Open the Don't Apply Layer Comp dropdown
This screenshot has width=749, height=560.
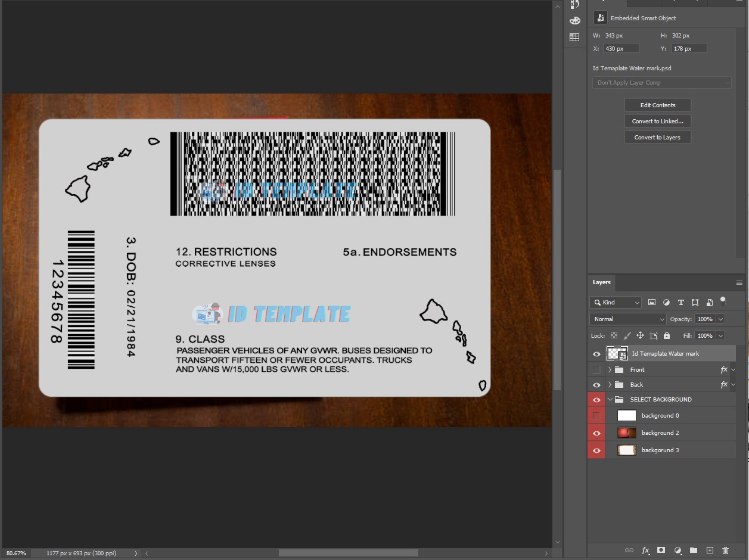[x=661, y=83]
